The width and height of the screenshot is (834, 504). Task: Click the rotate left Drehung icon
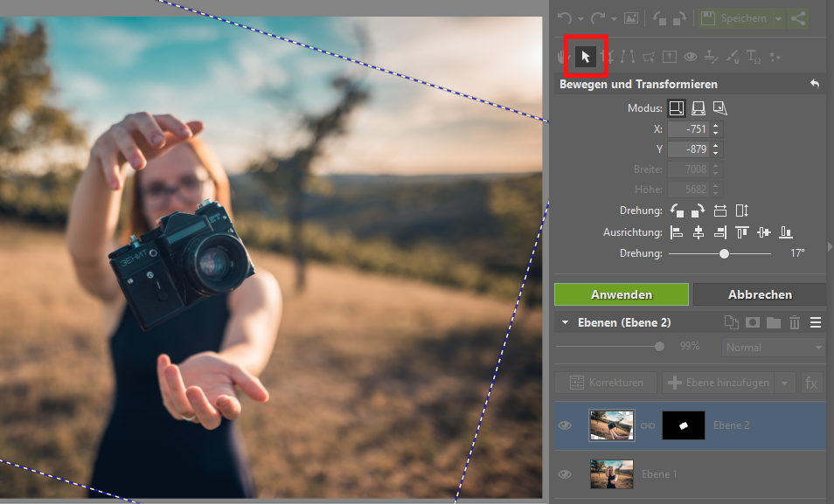(x=677, y=211)
